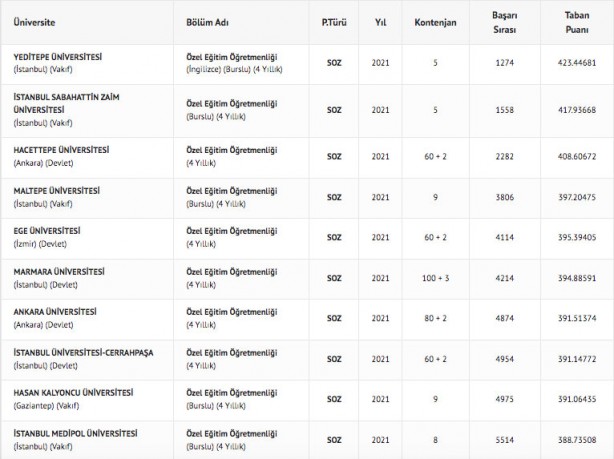This screenshot has height=459, width=614.
Task: Click the Kontenjan column header
Action: [x=435, y=21]
